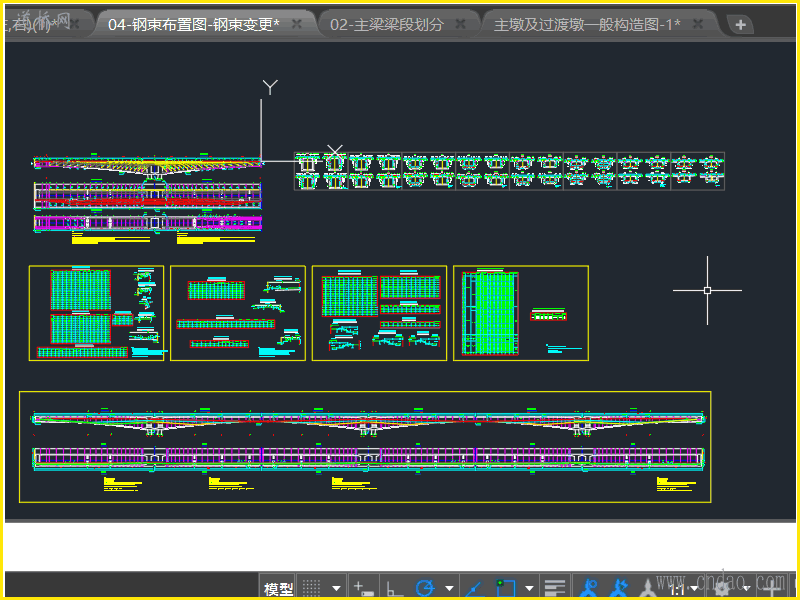
Task: Add a new drawing tab with plus button
Action: [x=740, y=24]
